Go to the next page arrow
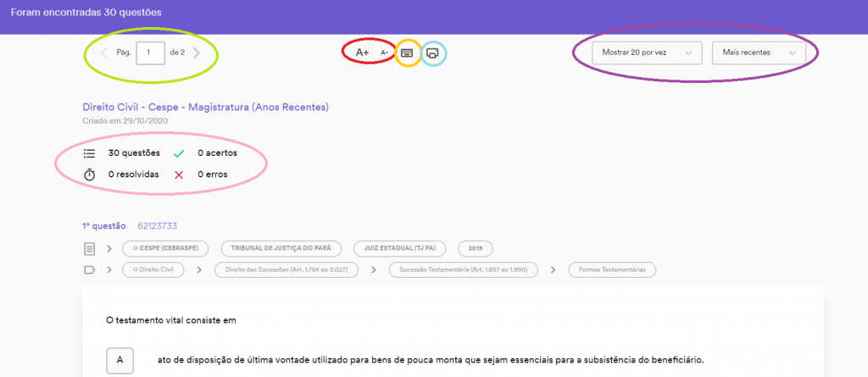The height and width of the screenshot is (377, 868). tap(197, 53)
